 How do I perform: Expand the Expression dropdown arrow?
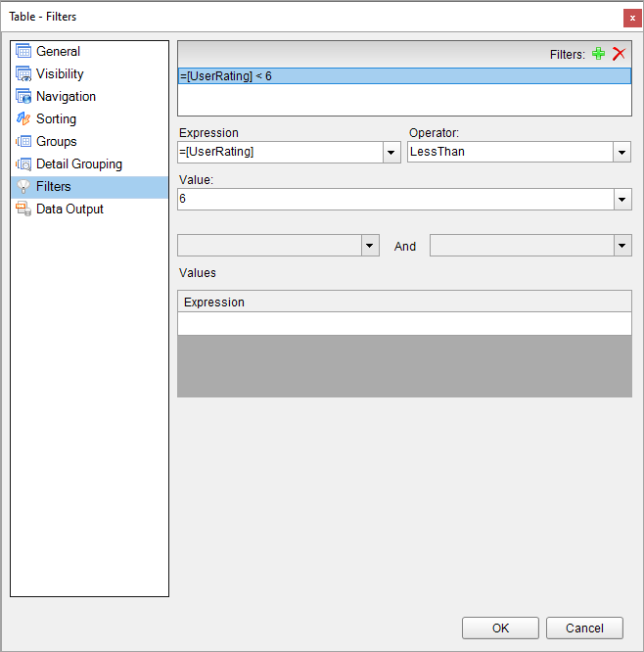coord(391,152)
